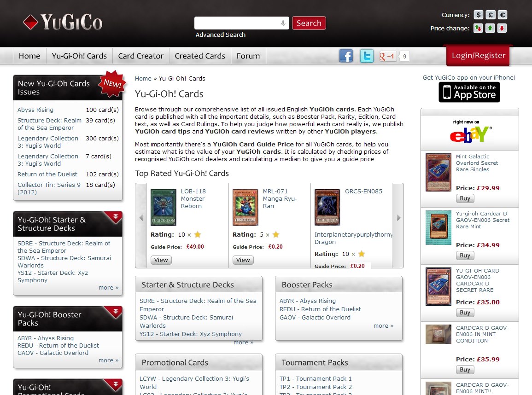The image size is (532, 395).
Task: Open YS12 Xyz Symphony in sidebar
Action: point(53,276)
